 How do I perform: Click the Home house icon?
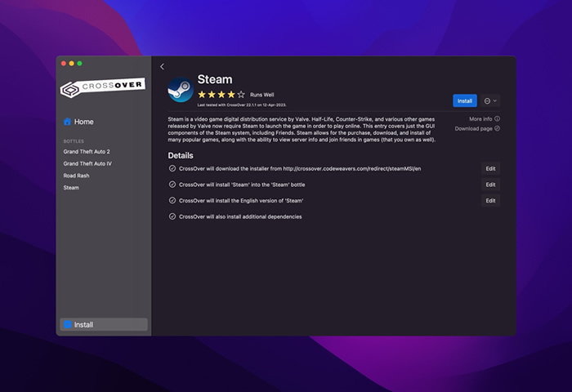(67, 122)
